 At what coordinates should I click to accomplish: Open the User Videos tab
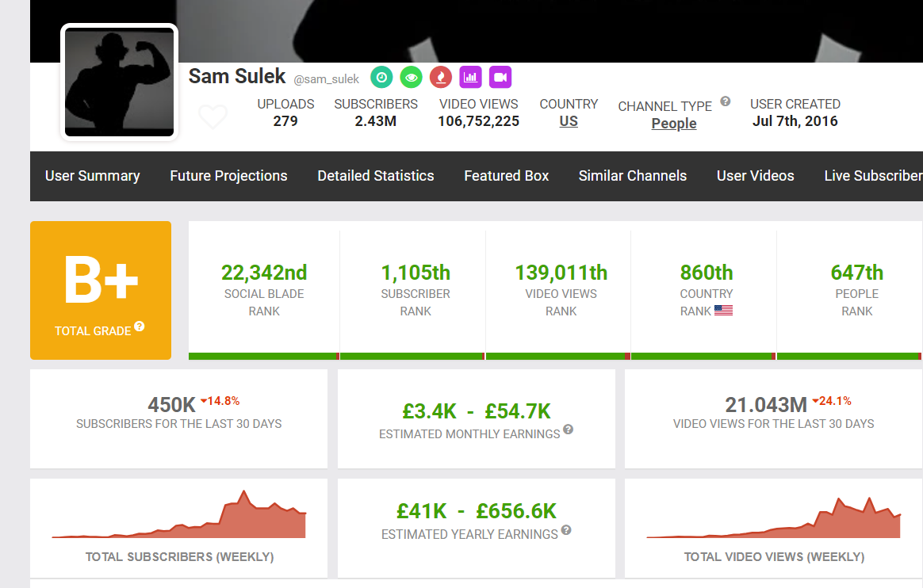click(755, 176)
